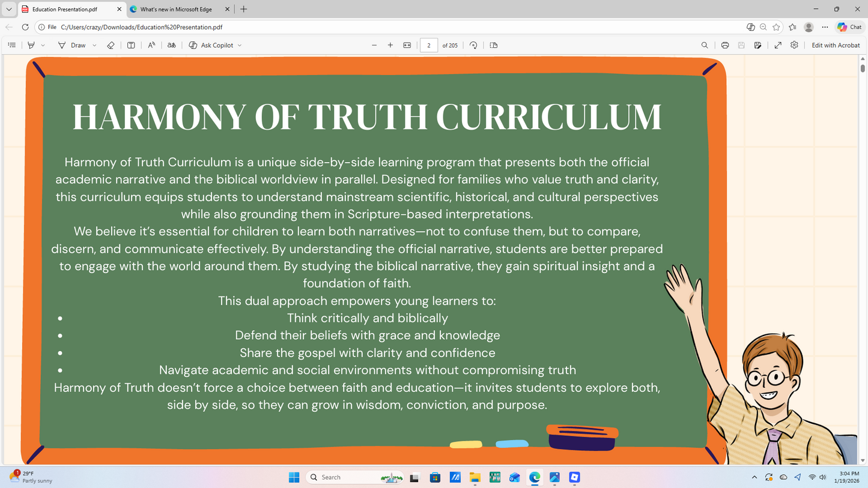
Task: Open Edge Settings and more menu
Action: click(825, 27)
